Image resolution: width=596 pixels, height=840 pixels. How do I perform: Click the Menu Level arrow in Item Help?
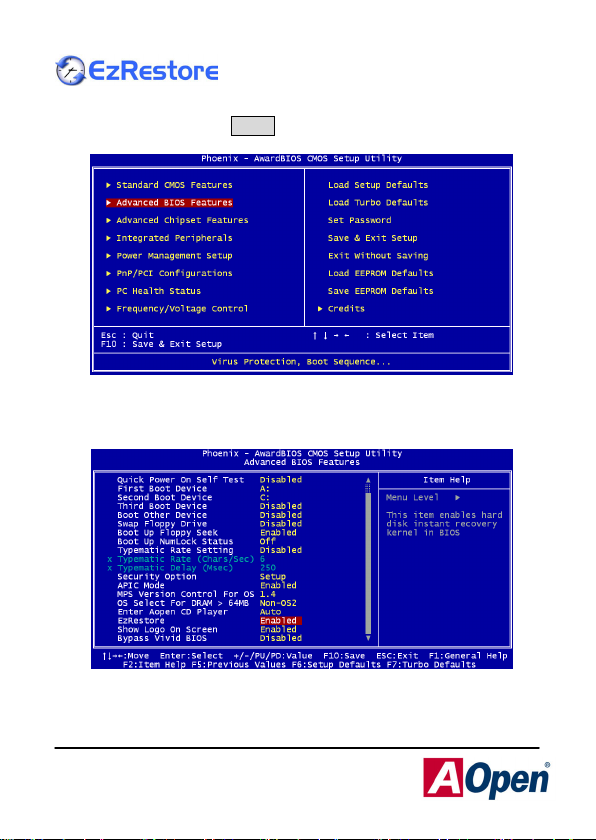(458, 498)
